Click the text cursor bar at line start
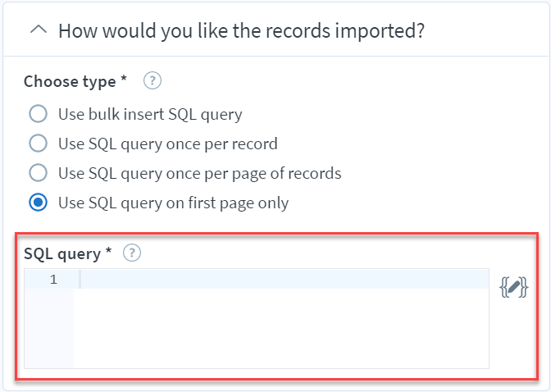This screenshot has height=392, width=551. (x=80, y=280)
